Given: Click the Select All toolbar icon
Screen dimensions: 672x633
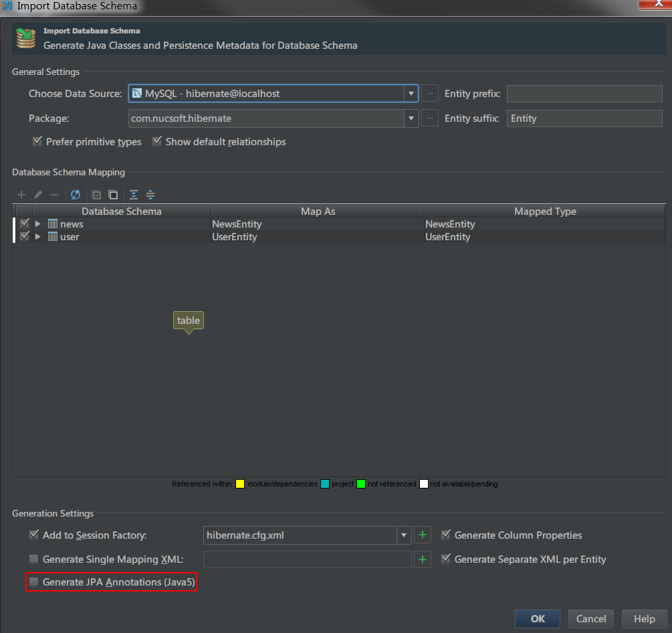Looking at the screenshot, I should coord(96,195).
